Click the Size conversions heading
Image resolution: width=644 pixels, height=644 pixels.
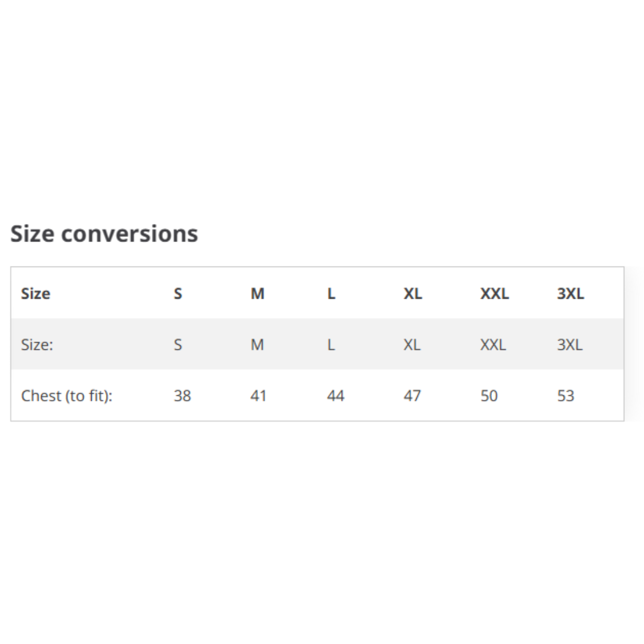104,234
